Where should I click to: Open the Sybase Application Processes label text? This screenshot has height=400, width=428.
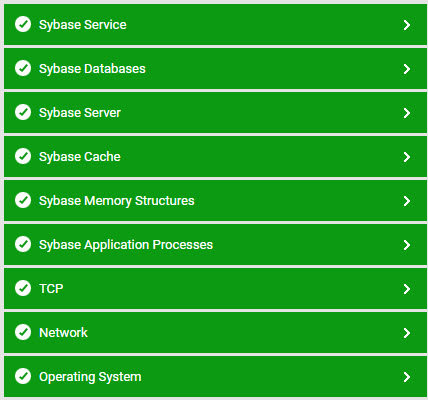tap(126, 245)
